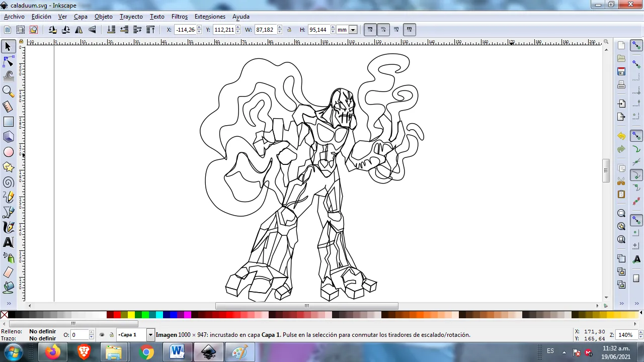Increase the width W spinner
644x362 pixels.
click(x=280, y=28)
